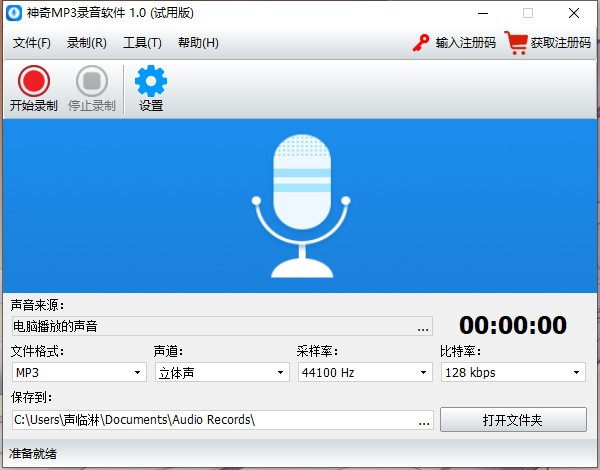600x470 pixels.
Task: Open the 工具(T) menu
Action: [x=142, y=43]
